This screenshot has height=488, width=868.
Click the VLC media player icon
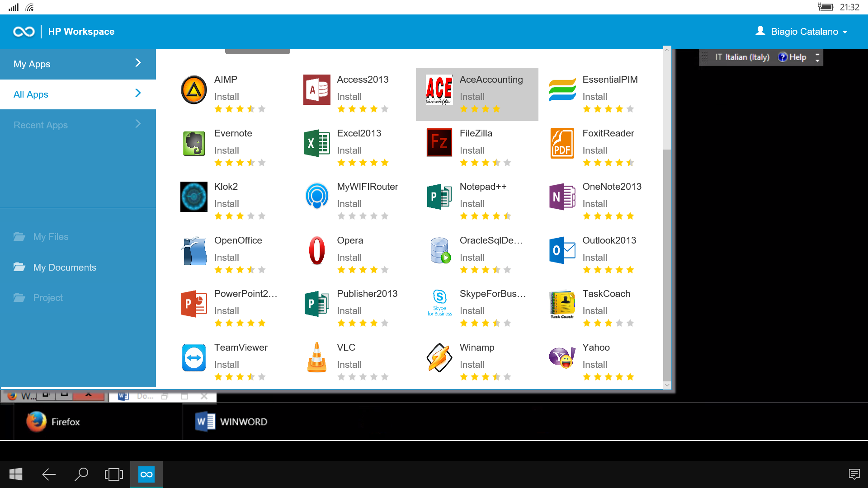click(x=316, y=357)
